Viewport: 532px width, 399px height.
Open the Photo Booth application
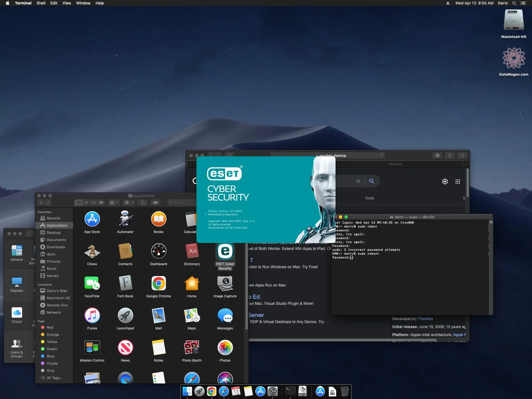(192, 347)
